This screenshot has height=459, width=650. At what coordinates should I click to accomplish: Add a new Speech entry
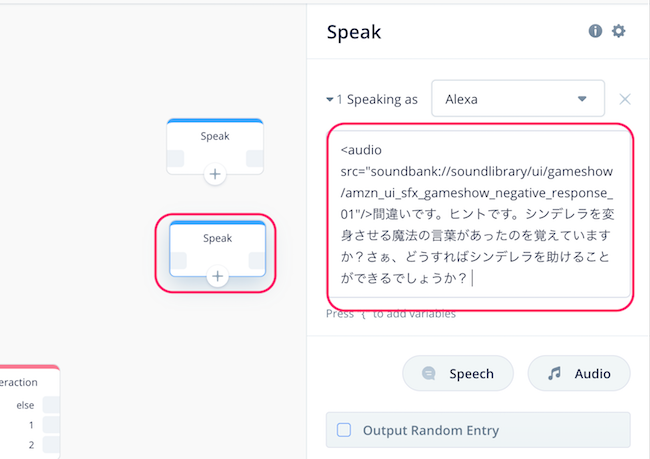458,373
